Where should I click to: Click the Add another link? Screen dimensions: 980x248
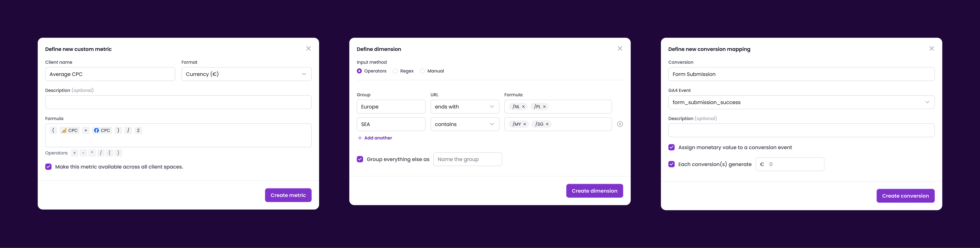click(378, 138)
